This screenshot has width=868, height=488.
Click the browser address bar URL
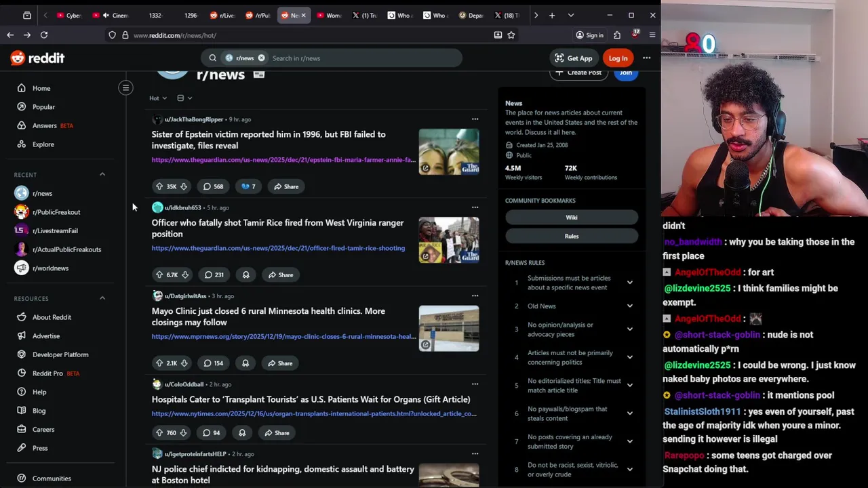[x=175, y=35]
